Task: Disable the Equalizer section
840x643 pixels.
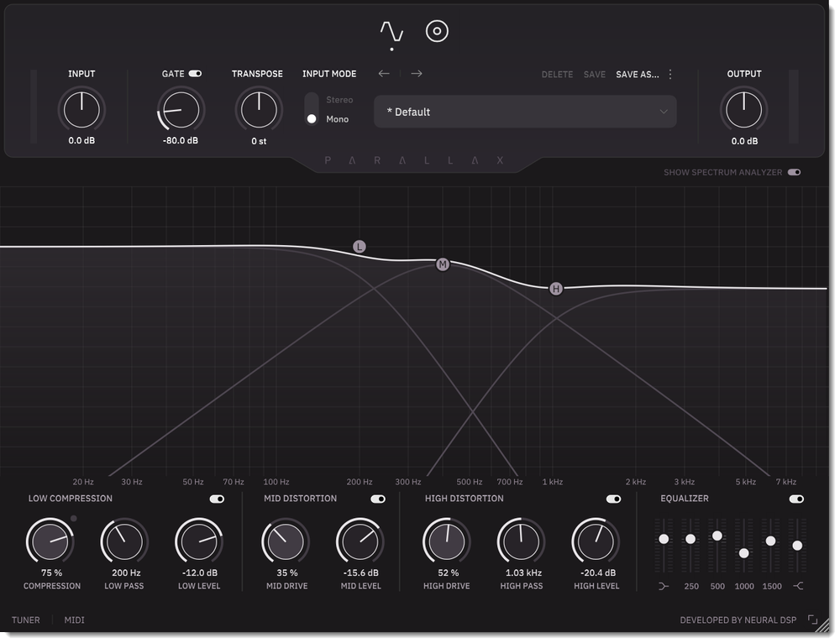Action: click(x=796, y=499)
